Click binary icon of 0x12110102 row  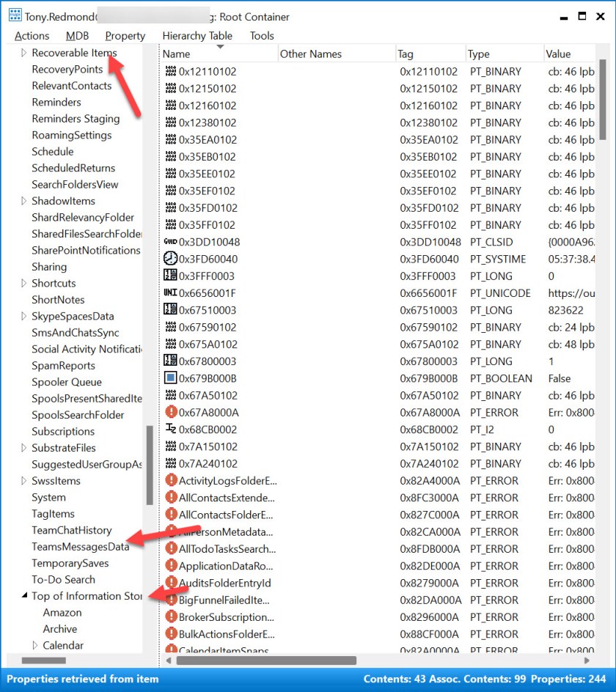[170, 71]
